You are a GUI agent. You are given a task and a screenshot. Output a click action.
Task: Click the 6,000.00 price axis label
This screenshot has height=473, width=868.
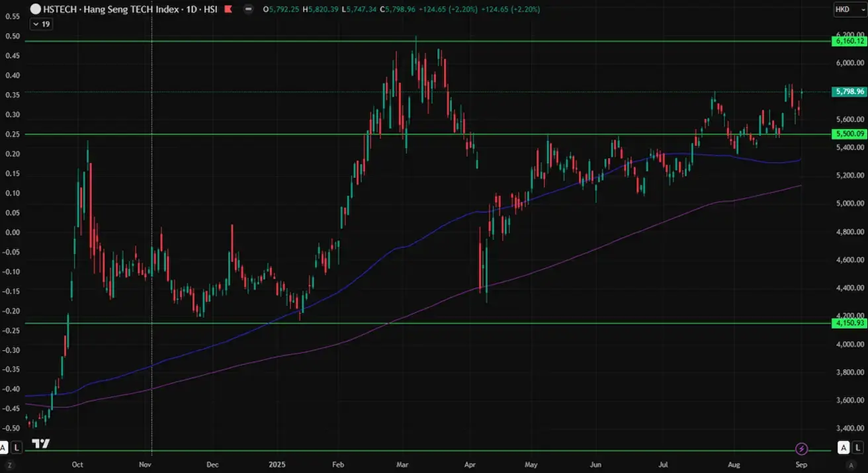(x=849, y=63)
